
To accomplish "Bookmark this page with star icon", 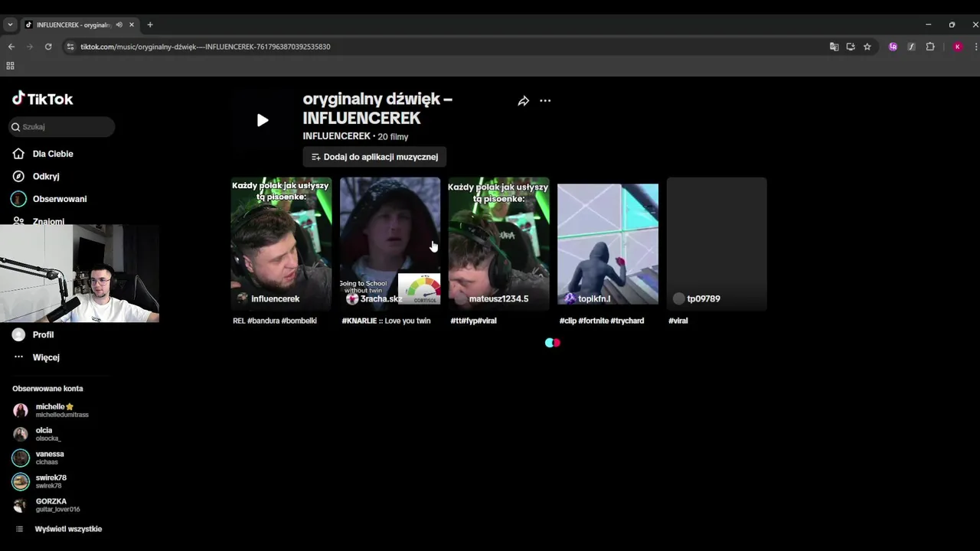I will (867, 47).
